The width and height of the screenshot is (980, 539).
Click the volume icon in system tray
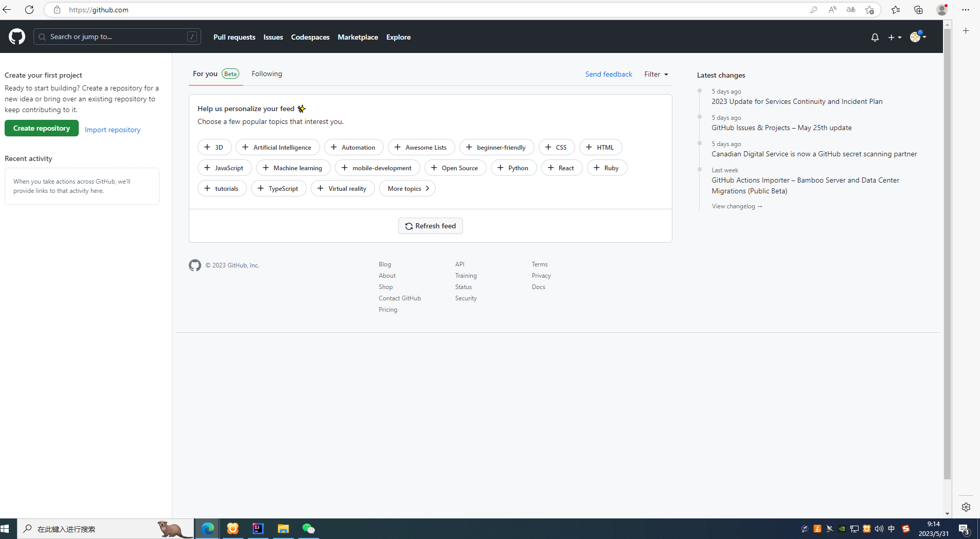coord(879,529)
